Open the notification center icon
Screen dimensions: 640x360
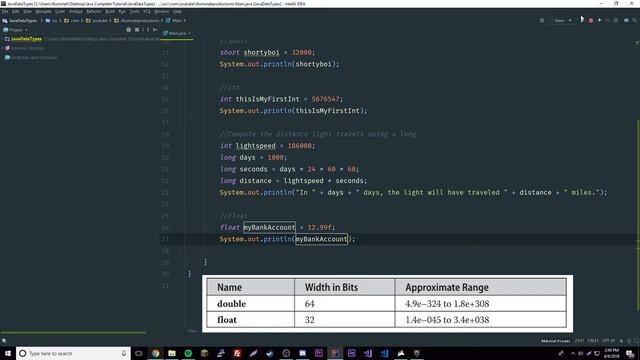pos(631,353)
